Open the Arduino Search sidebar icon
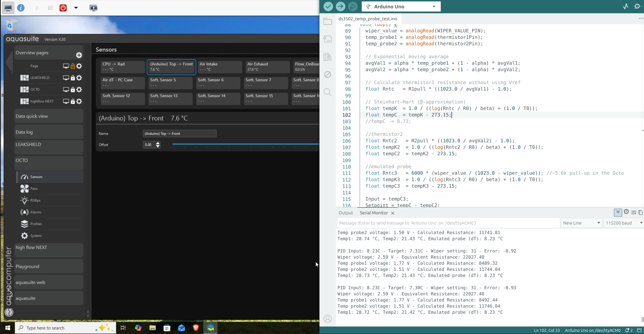Screen dimensions: 644x334 pyautogui.click(x=327, y=92)
